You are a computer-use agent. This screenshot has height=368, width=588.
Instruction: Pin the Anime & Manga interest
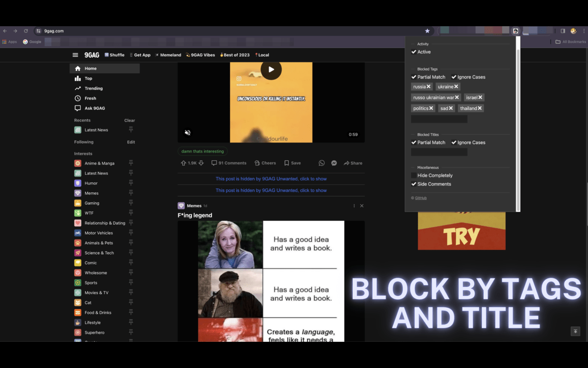131,163
